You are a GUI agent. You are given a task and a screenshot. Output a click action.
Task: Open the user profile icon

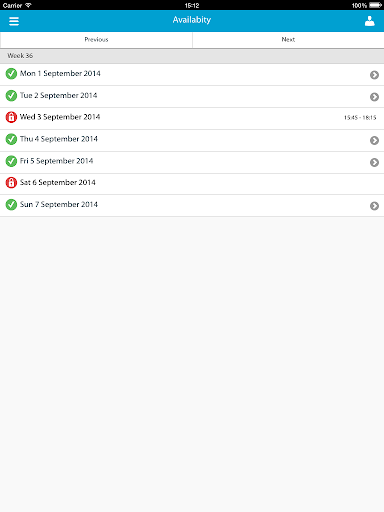[369, 21]
